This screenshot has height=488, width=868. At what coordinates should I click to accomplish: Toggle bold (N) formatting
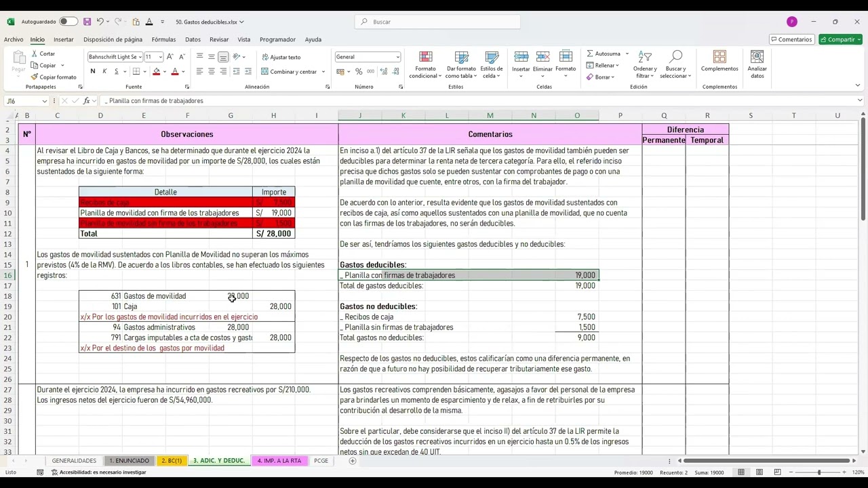point(92,71)
